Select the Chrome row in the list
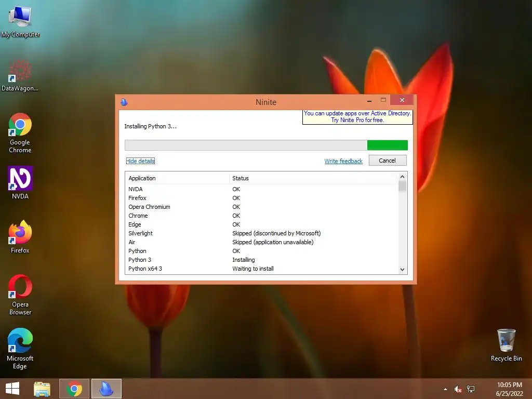The image size is (532, 399). [261, 216]
